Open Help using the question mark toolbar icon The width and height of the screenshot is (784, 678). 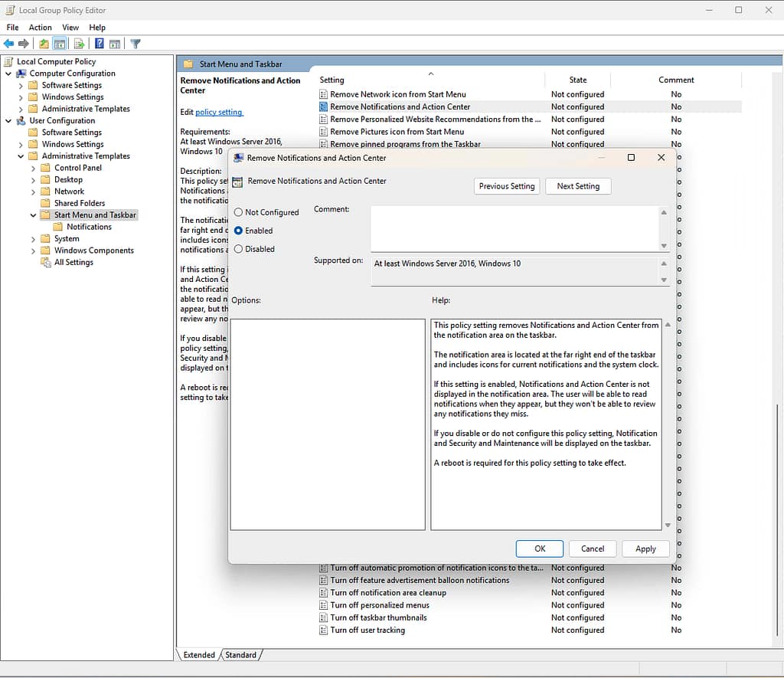[x=100, y=43]
